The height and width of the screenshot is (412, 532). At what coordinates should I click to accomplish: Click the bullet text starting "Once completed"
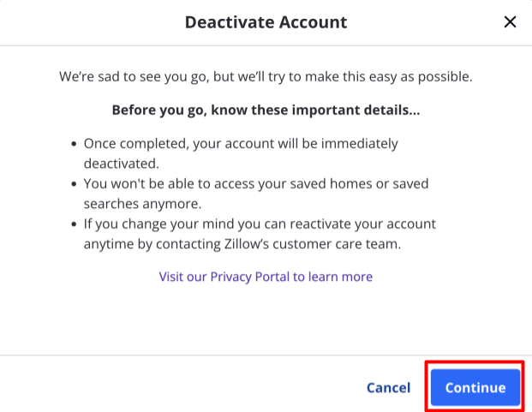(240, 144)
